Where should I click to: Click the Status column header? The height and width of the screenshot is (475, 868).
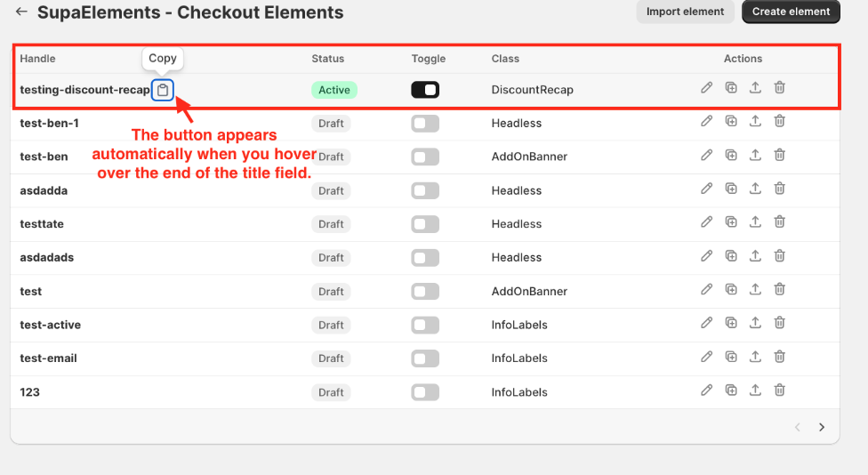tap(327, 59)
